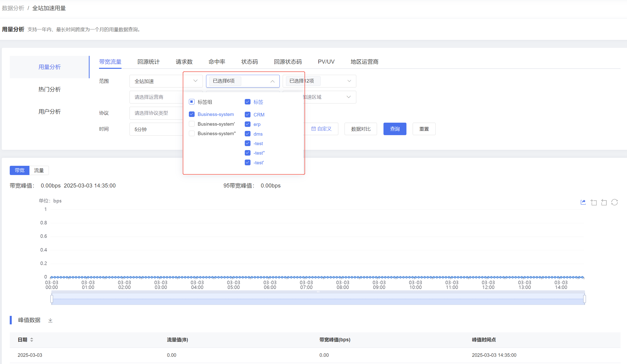
Task: Open the 全站加速 scope dropdown
Action: pos(166,81)
